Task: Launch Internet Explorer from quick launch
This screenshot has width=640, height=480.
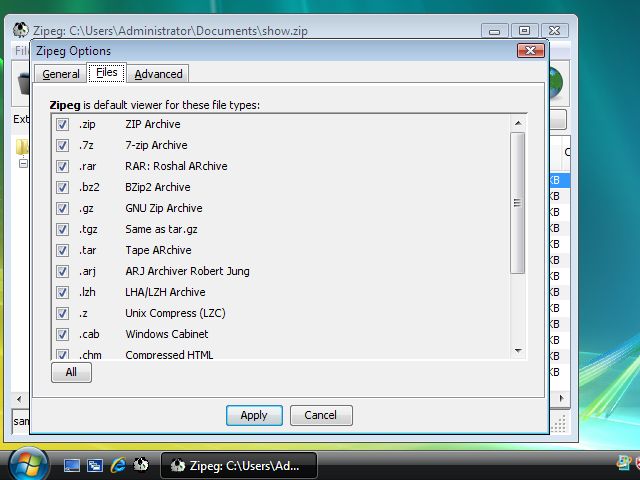Action: [x=118, y=465]
